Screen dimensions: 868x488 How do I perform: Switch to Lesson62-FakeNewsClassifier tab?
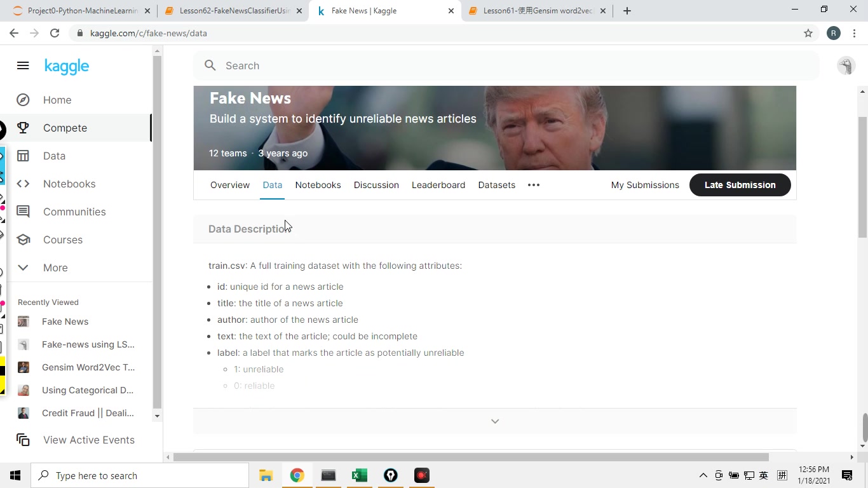234,11
